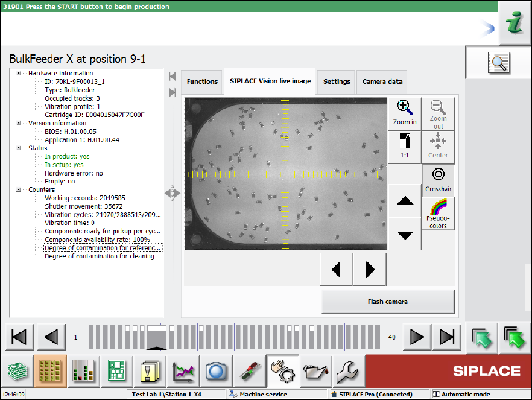Toggle the Crosshair overlay
The image size is (532, 400).
pyautogui.click(x=438, y=180)
